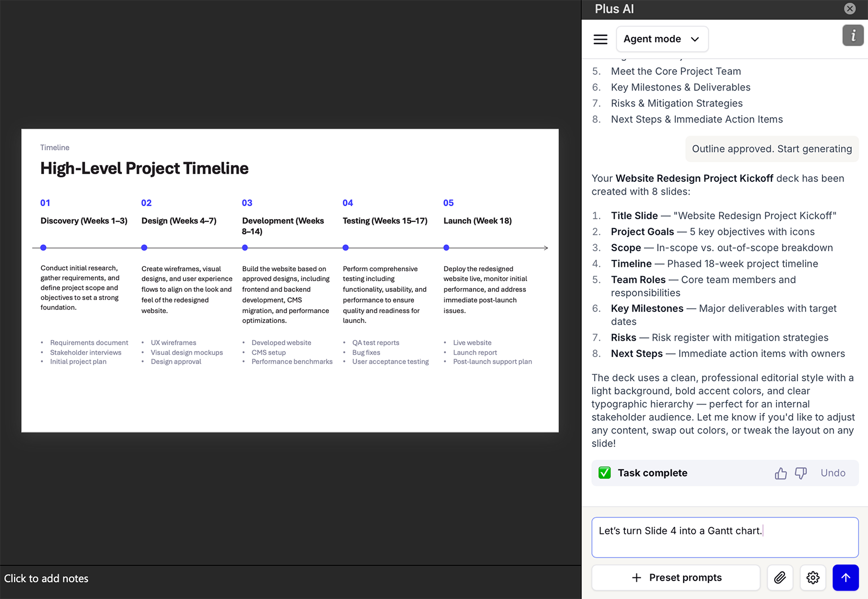Click the Testing phase timeline dot
868x599 pixels.
click(346, 248)
